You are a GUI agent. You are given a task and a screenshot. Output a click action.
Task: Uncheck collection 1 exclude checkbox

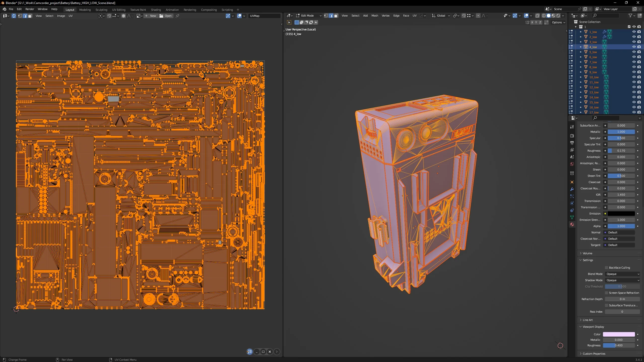click(629, 27)
